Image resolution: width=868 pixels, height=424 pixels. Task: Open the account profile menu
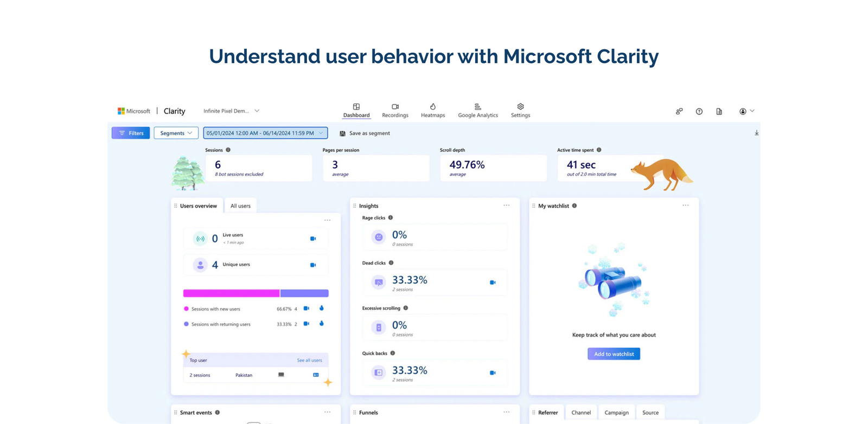coord(746,111)
